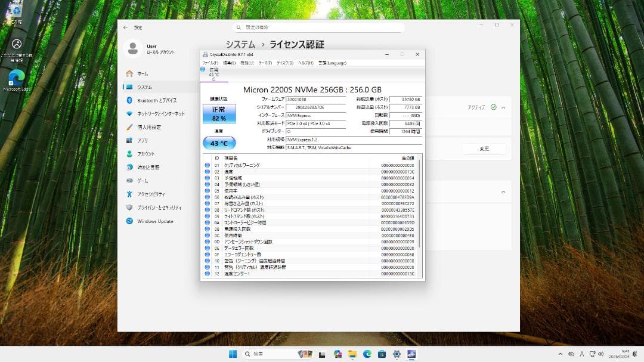Select the ID 04 予備領域 (しきい値) row
This screenshot has height=362, width=644.
click(x=310, y=184)
